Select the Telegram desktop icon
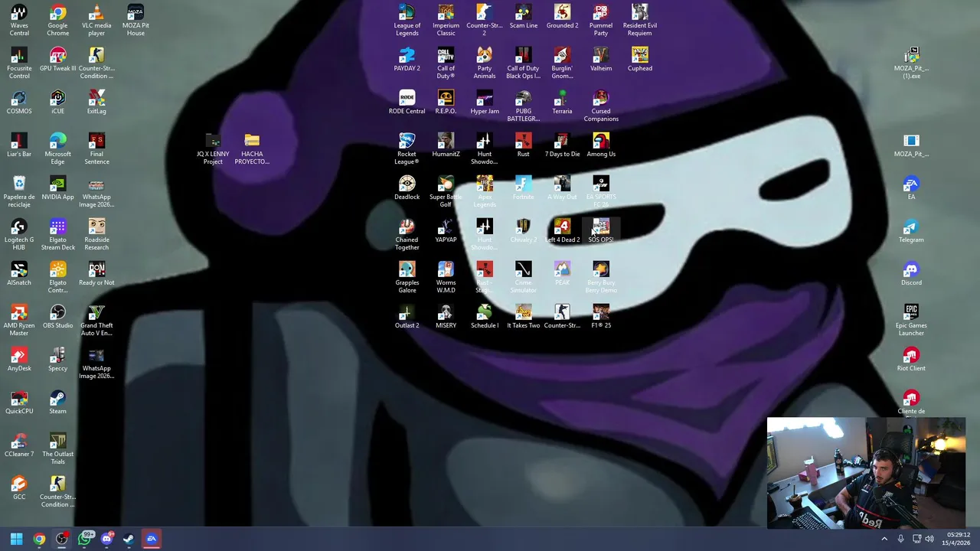Screen dimensions: 980x551 pyautogui.click(x=911, y=230)
